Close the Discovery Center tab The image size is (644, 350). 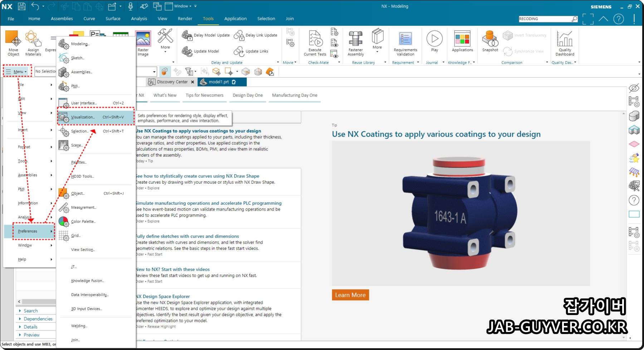point(192,82)
